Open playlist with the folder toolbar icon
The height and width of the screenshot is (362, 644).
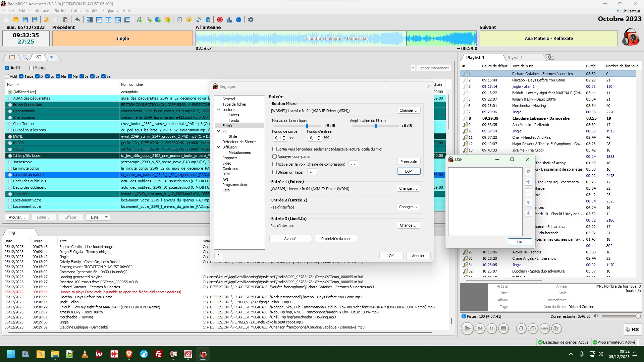(x=16, y=20)
